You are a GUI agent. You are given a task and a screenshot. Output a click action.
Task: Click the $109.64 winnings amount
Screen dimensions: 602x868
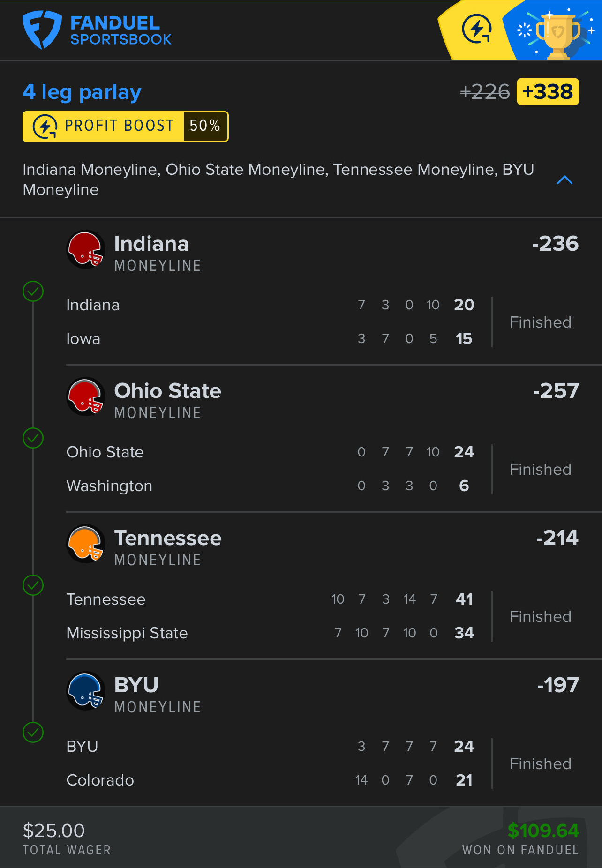click(543, 831)
